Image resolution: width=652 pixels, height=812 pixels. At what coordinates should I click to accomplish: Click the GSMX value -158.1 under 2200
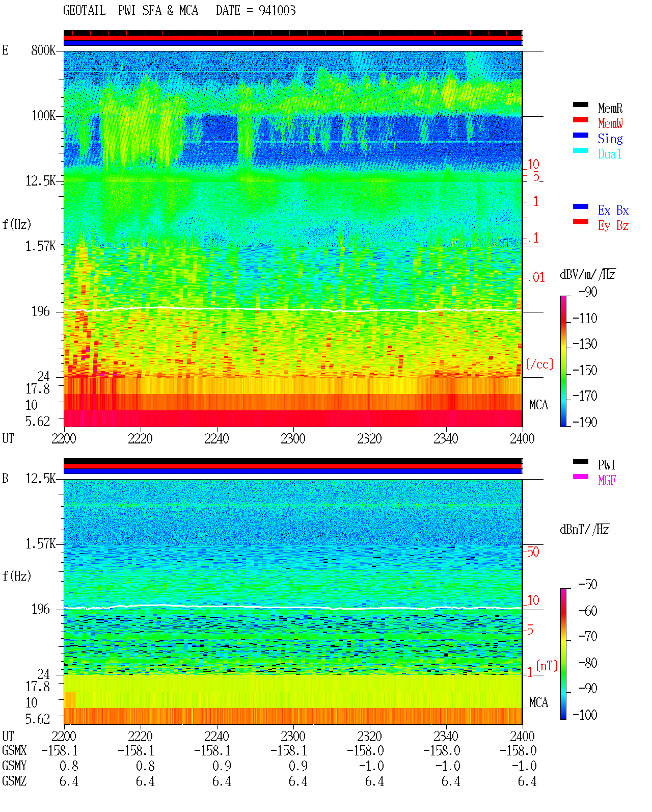click(x=60, y=751)
